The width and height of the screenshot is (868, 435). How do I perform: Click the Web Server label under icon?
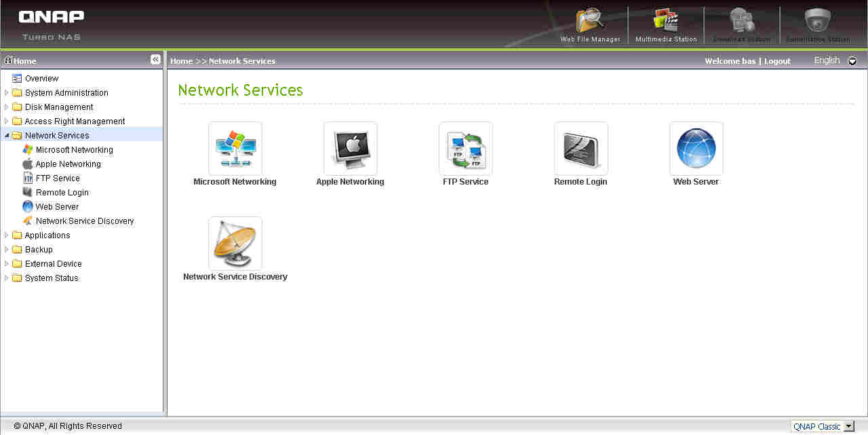tap(696, 181)
